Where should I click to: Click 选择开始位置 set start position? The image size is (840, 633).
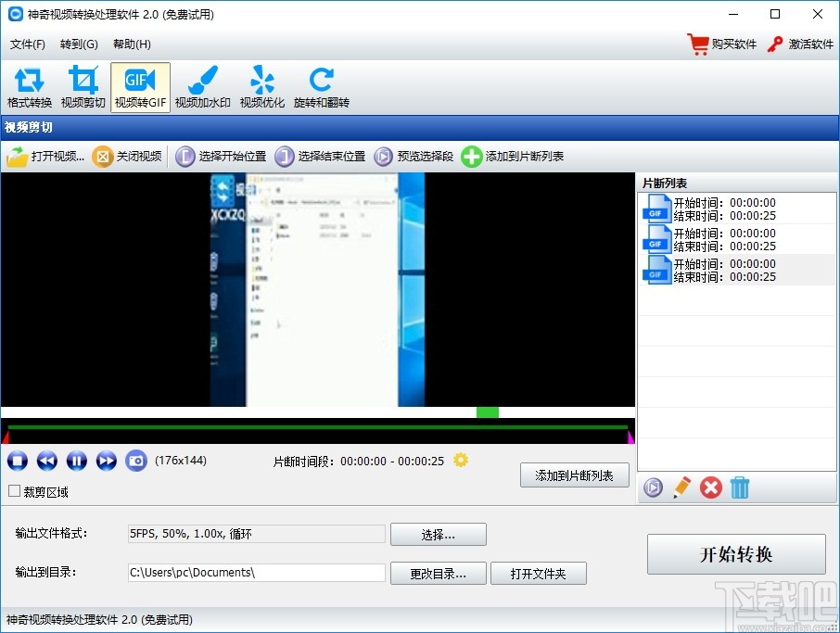[221, 157]
